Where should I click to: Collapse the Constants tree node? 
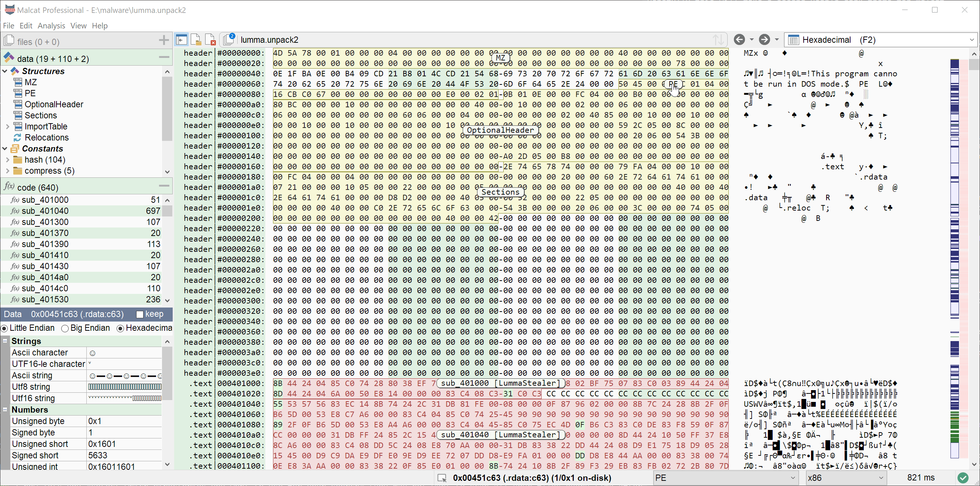point(5,148)
